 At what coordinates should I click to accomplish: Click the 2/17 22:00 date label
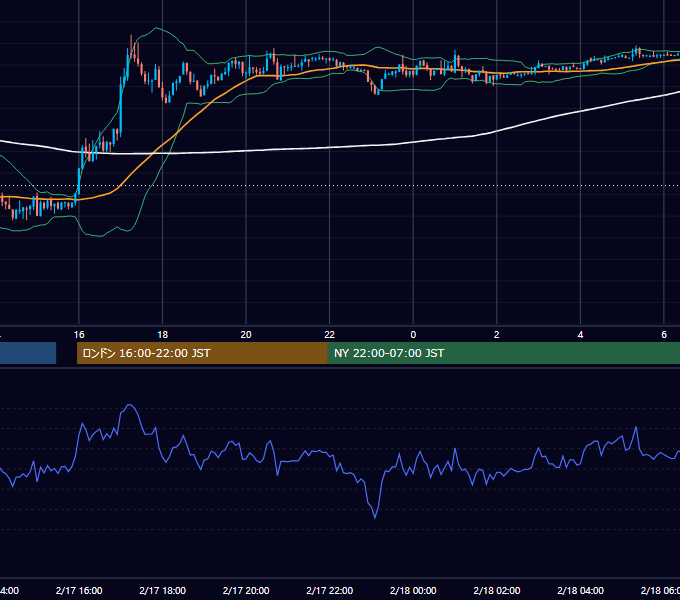330,590
